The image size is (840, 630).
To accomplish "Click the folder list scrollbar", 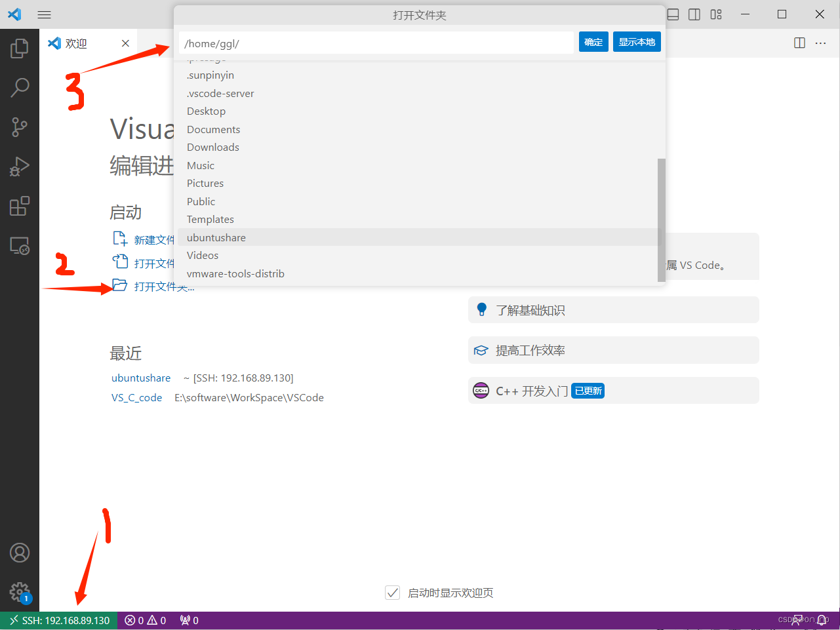I will coord(662,220).
